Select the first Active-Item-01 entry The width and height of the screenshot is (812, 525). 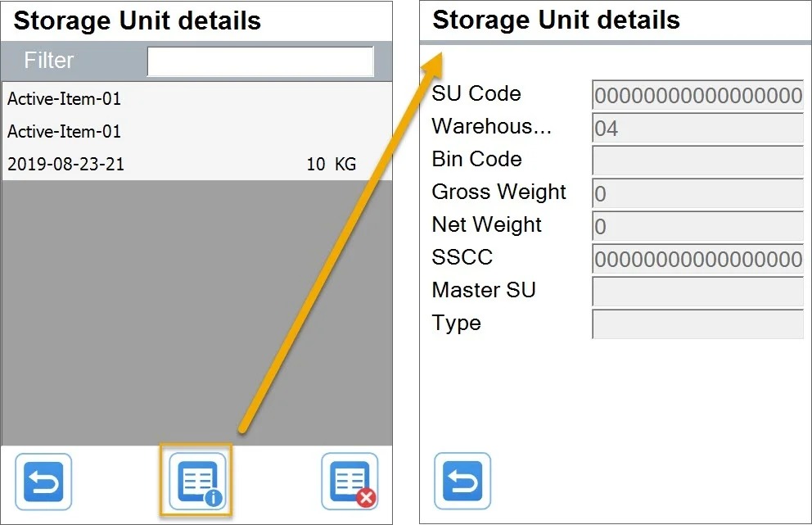coord(123,99)
